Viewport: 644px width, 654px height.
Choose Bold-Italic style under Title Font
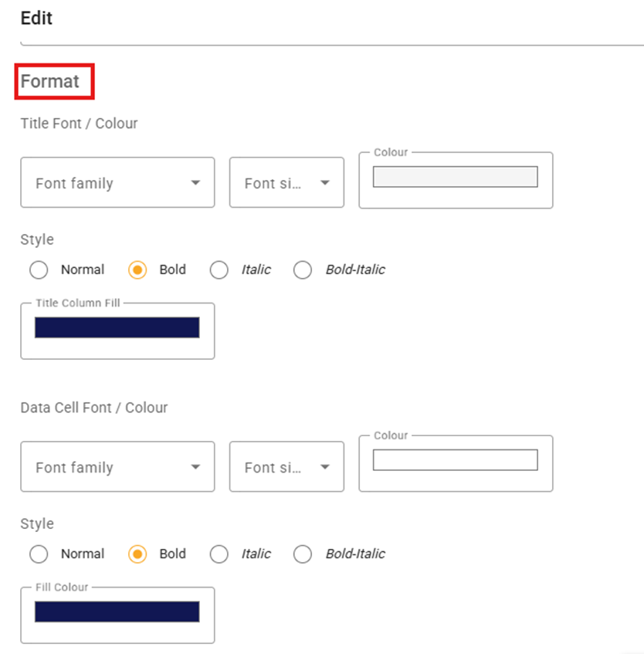(x=303, y=269)
